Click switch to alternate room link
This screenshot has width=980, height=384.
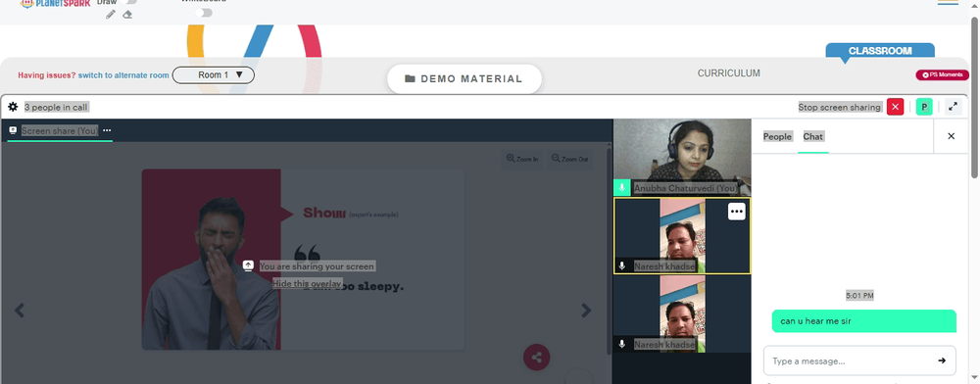(123, 74)
